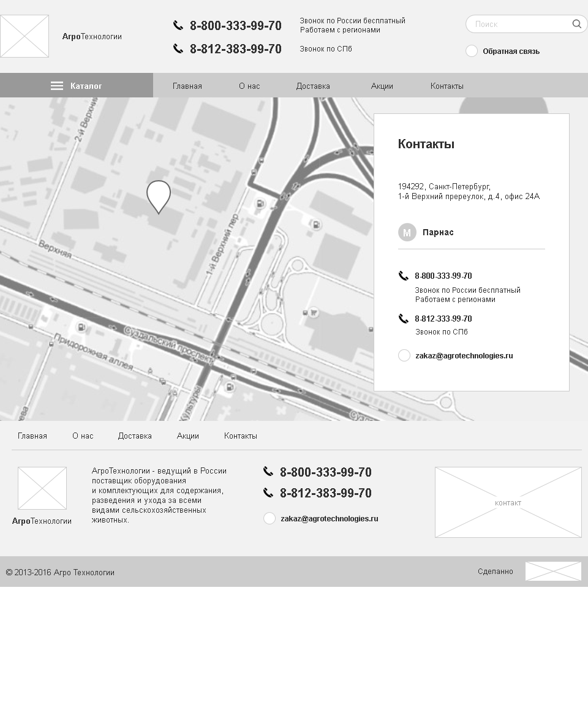Click phone icon next to header 8-800-333-99-70
Image resolution: width=588 pixels, height=710 pixels.
click(178, 25)
